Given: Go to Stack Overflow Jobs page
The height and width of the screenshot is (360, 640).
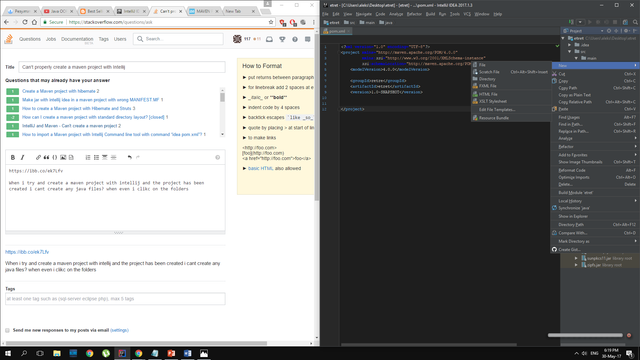Looking at the screenshot, I should [51, 39].
